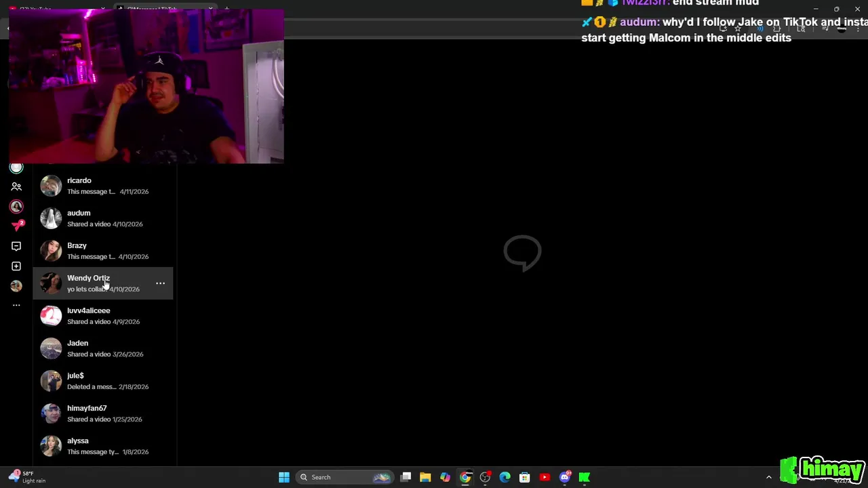Open Discord from the taskbar
The image size is (868, 488).
click(x=564, y=477)
